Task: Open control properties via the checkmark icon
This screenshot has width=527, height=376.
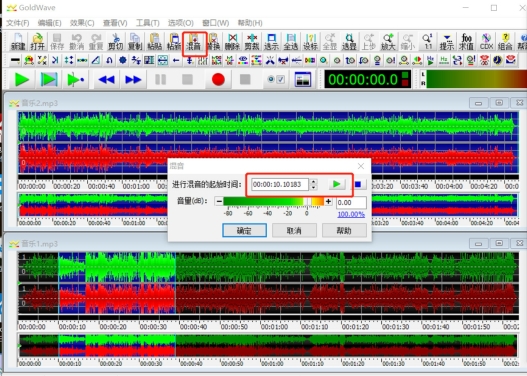Action: [x=276, y=80]
